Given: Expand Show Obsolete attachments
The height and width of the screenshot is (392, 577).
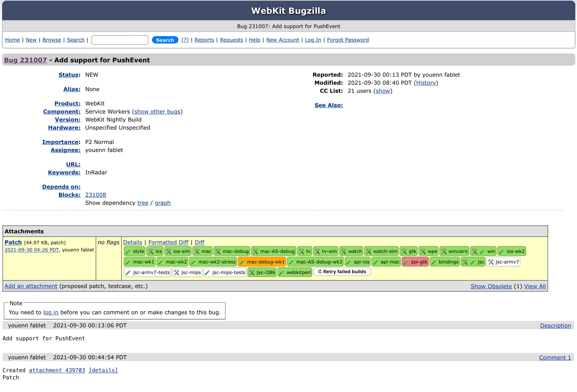Looking at the screenshot, I should click(x=491, y=286).
